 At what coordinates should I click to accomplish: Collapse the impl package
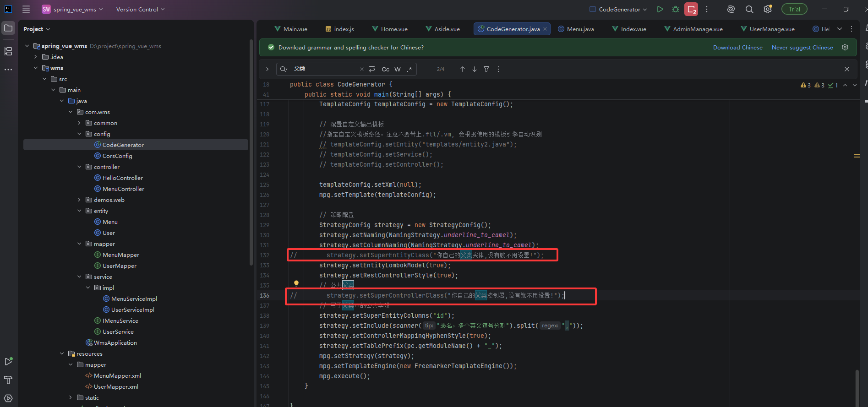point(88,288)
